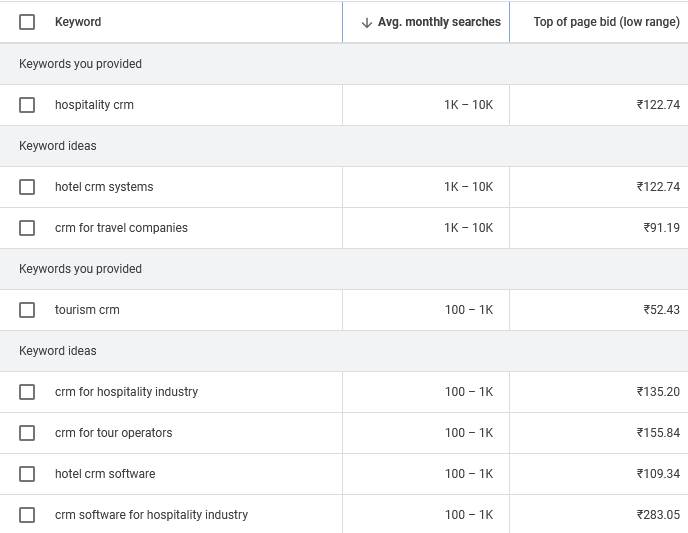688x533 pixels.
Task: Click the sort arrow beside Avg. monthly searches
Action: (x=367, y=22)
